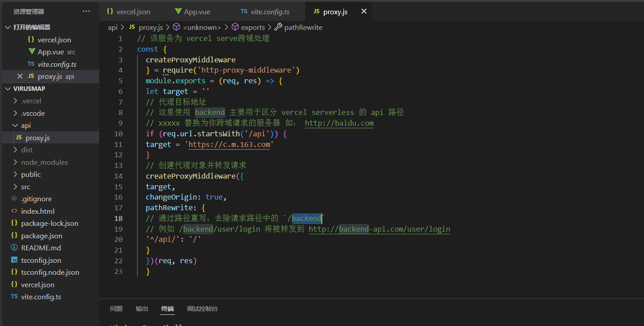Follow the http://backend-api.com/user/login link
644x326 pixels.
(380, 229)
